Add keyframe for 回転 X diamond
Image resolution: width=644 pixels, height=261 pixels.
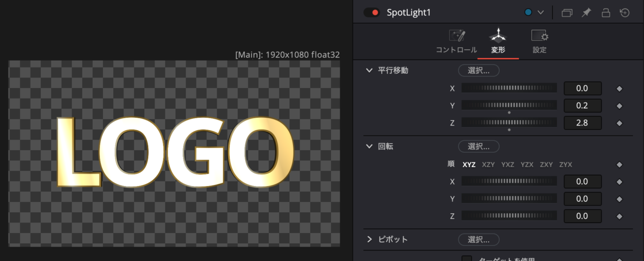click(619, 182)
